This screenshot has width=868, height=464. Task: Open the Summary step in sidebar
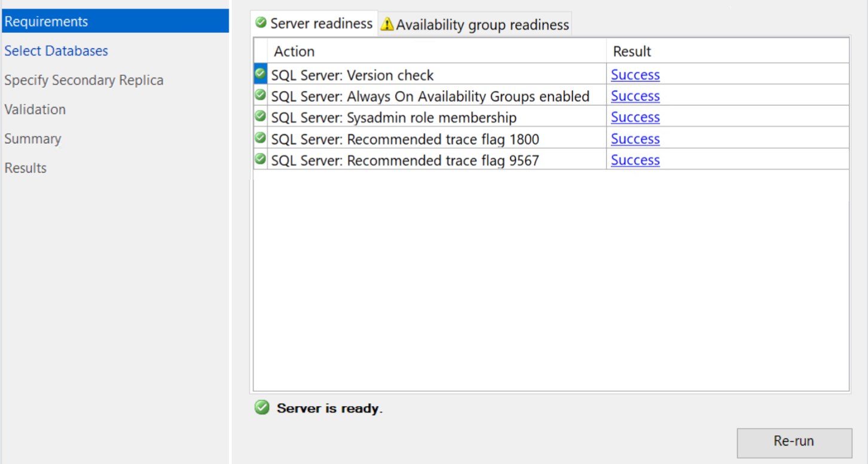[x=33, y=139]
